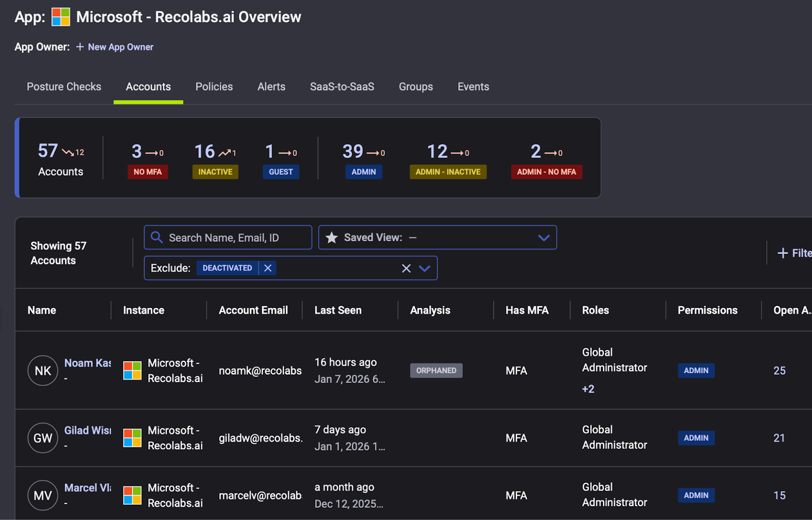Image resolution: width=812 pixels, height=520 pixels.
Task: Click the MV avatar for Marcel
Action: click(43, 495)
